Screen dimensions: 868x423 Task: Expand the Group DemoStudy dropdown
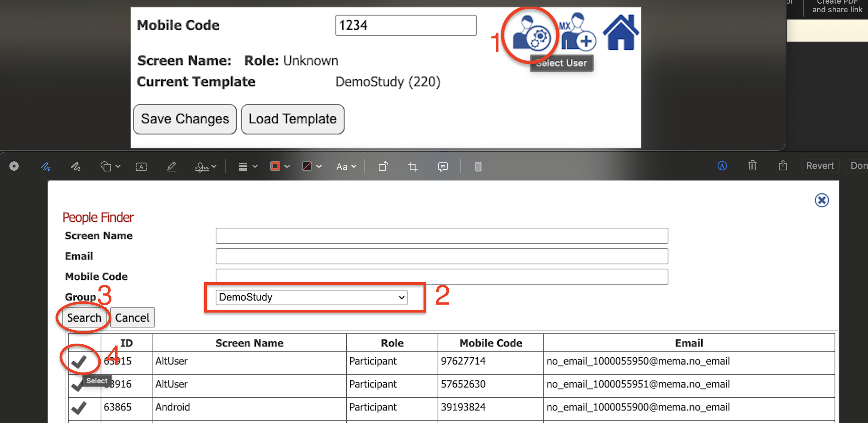click(x=311, y=297)
